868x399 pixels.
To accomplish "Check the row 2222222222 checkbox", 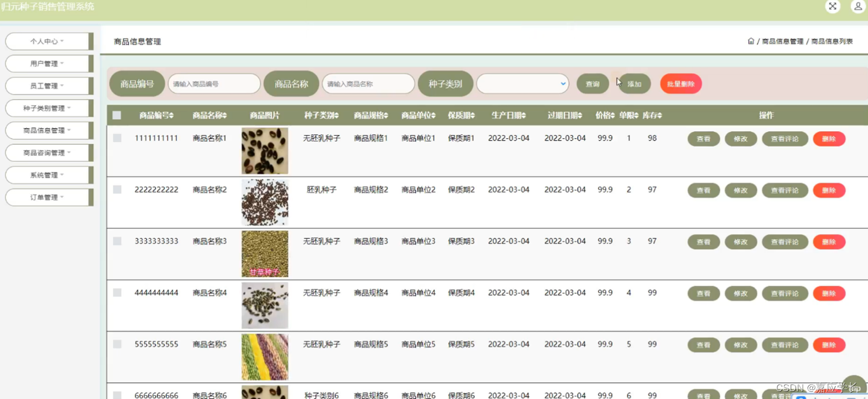I will (x=117, y=190).
